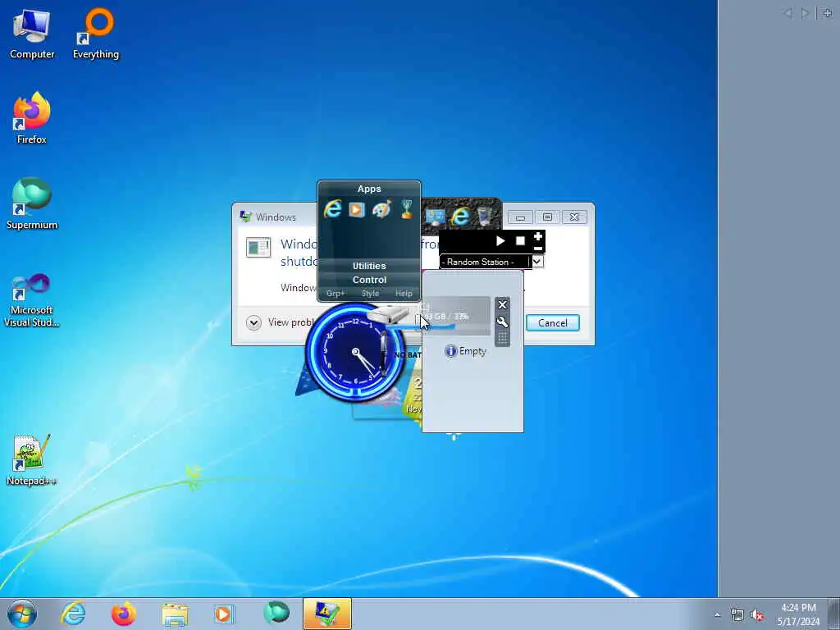Launch Internet Explorer from the taskbar

(x=73, y=614)
